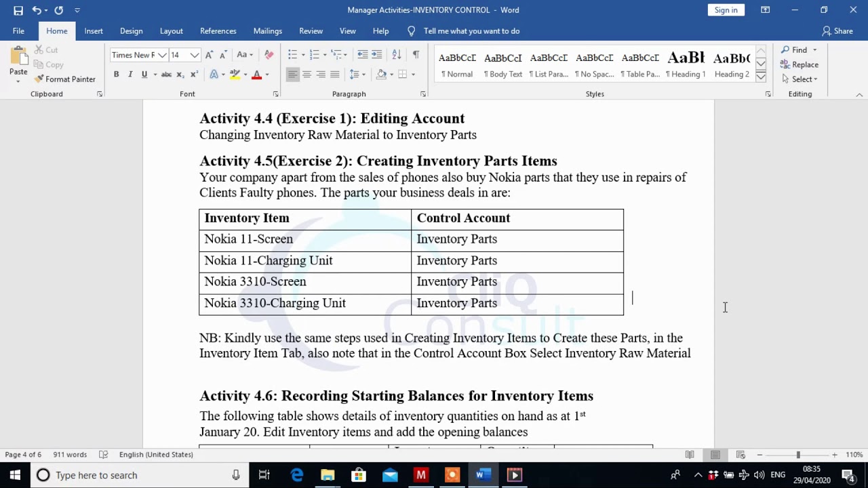The image size is (868, 488).
Task: Apply the Heading 1 style
Action: 686,64
